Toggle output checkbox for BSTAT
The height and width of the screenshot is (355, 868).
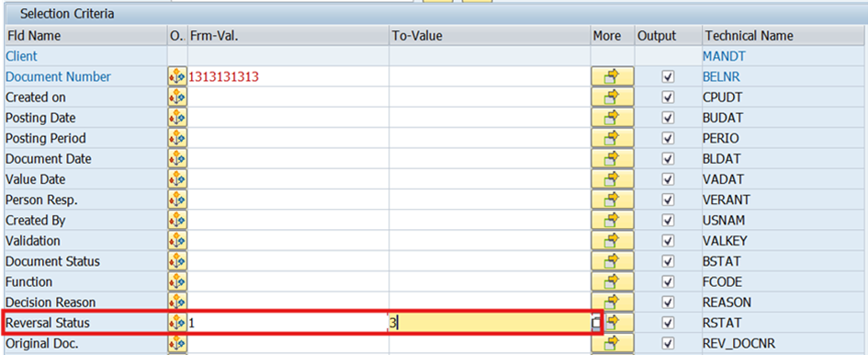(668, 261)
